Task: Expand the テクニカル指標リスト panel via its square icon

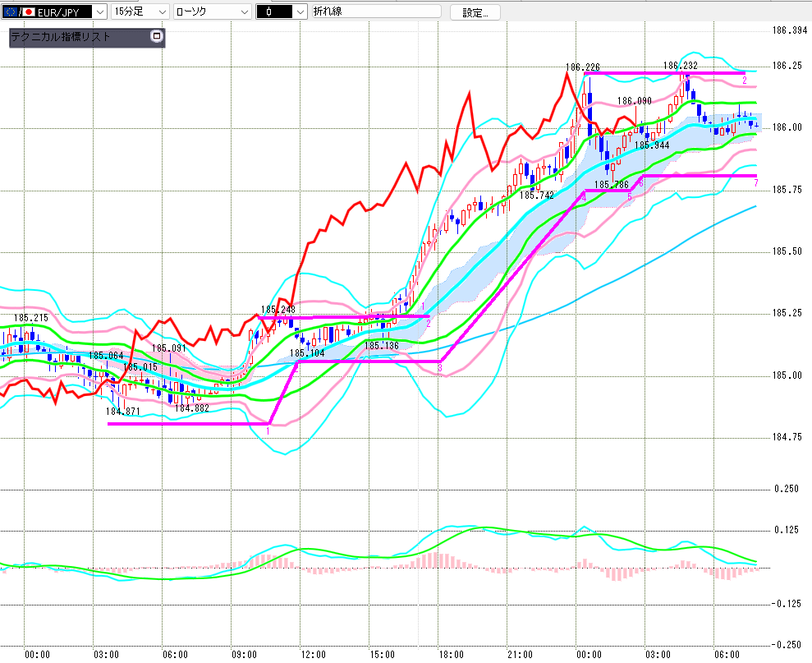Action: coord(157,37)
